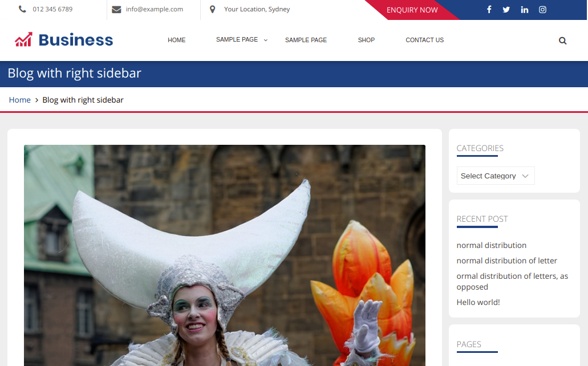
Task: Open the LinkedIn social icon
Action: [525, 10]
